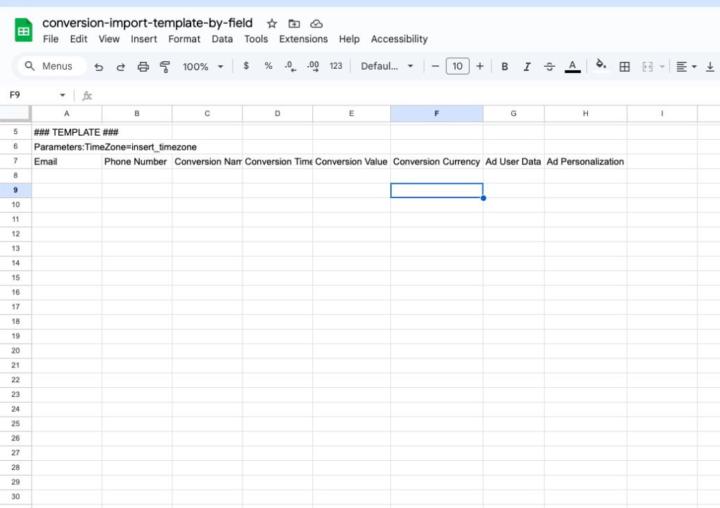Expand the Default font dropdown
720x508 pixels.
pyautogui.click(x=387, y=67)
